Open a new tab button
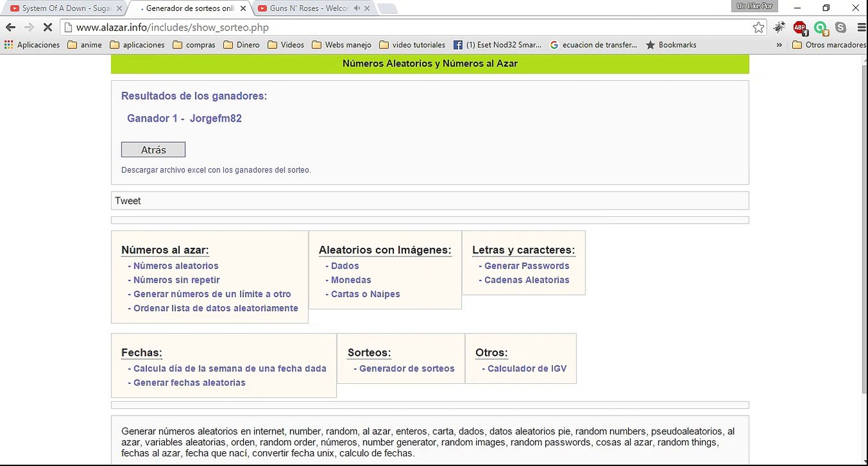Image resolution: width=868 pixels, height=466 pixels. coord(387,8)
